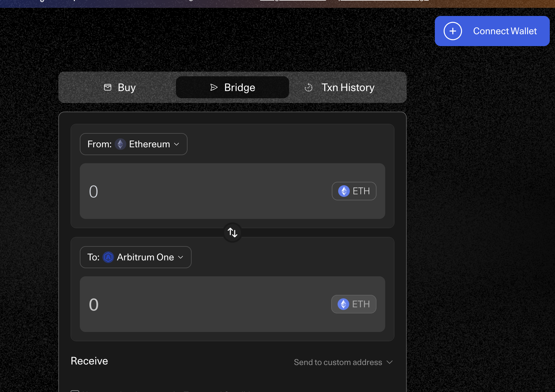Screen dimensions: 555x392
Task: Open the To: Arbitrum One network dropdown
Action: pyautogui.click(x=136, y=257)
